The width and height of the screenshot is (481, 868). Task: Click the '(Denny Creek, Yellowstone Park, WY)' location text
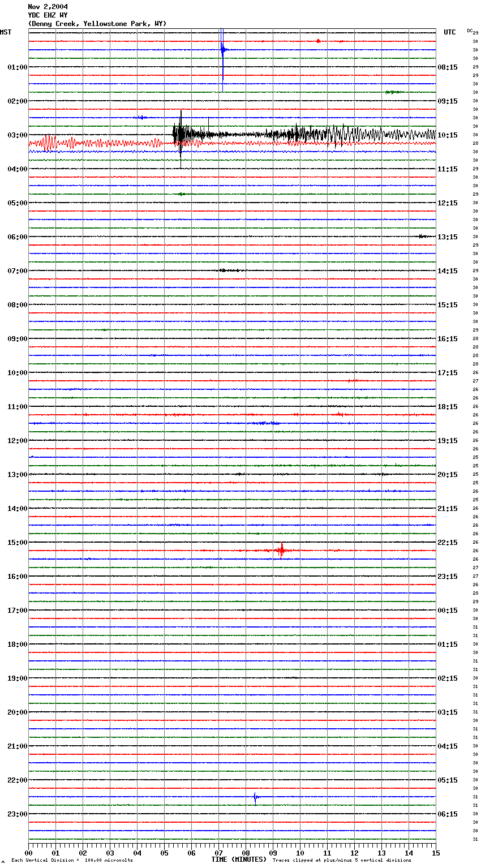tap(97, 24)
